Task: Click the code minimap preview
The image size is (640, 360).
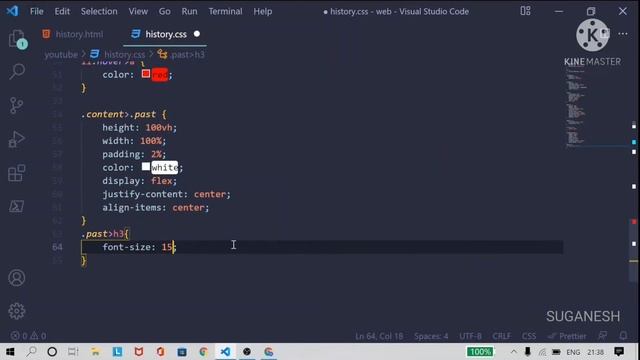Action: tap(576, 106)
